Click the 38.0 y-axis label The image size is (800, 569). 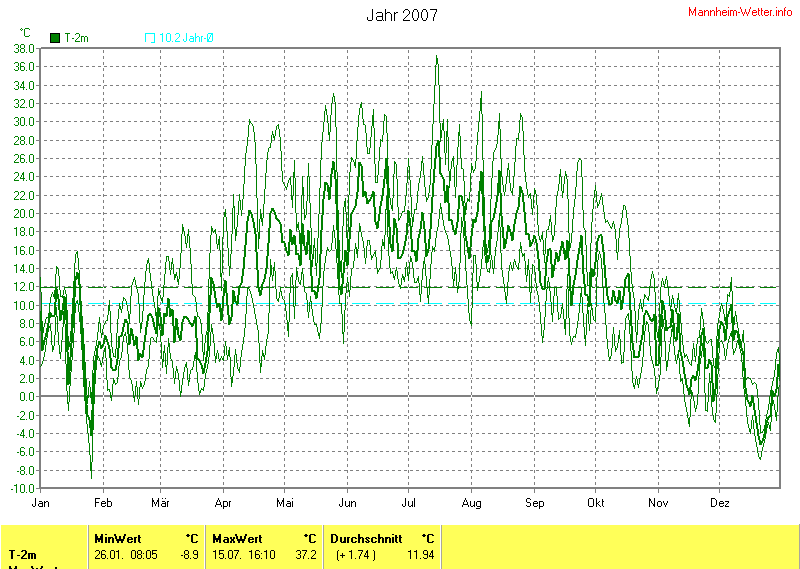[x=24, y=48]
